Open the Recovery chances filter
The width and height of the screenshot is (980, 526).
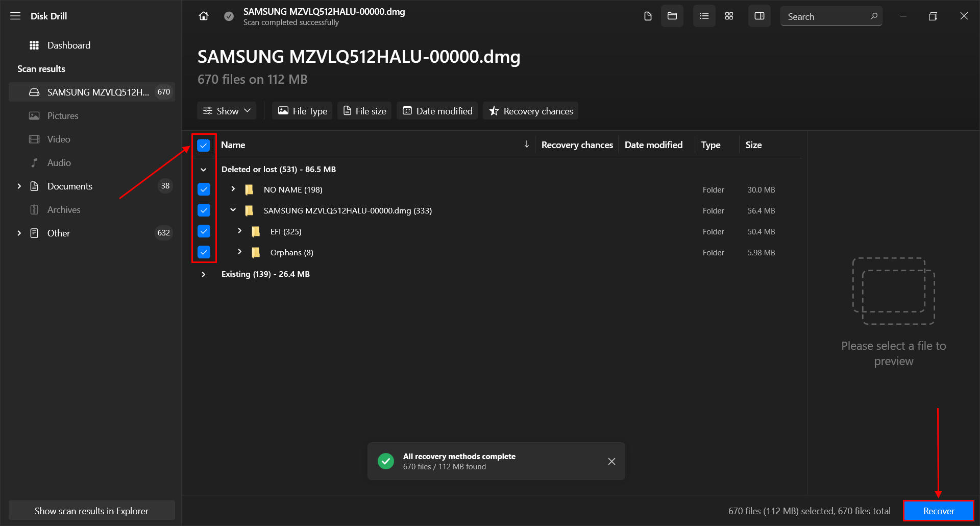coord(531,111)
